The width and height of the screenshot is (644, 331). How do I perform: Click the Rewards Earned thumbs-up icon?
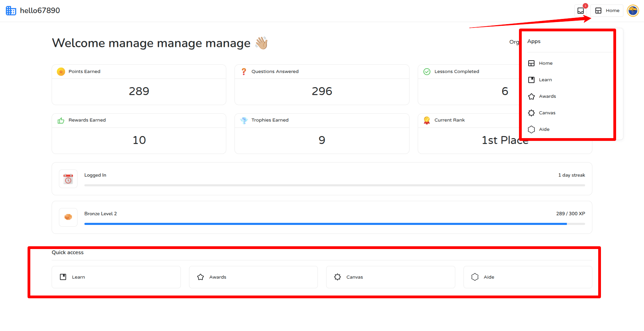pyautogui.click(x=61, y=121)
